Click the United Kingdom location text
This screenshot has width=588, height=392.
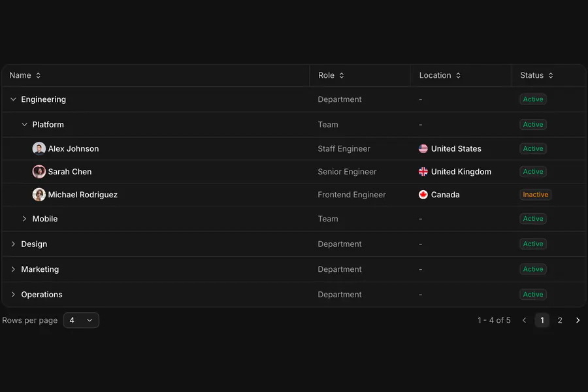coord(461,171)
